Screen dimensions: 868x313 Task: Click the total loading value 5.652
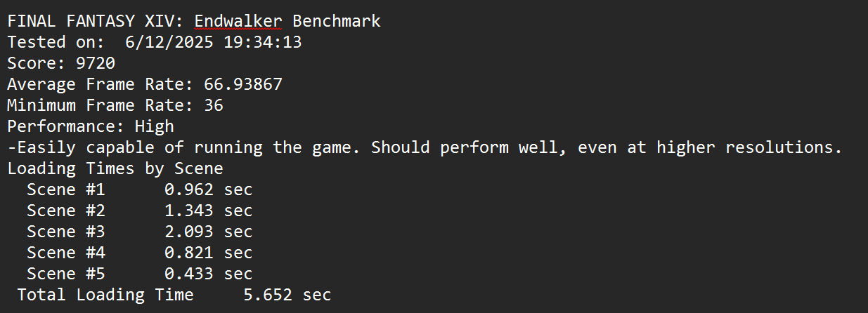(268, 295)
